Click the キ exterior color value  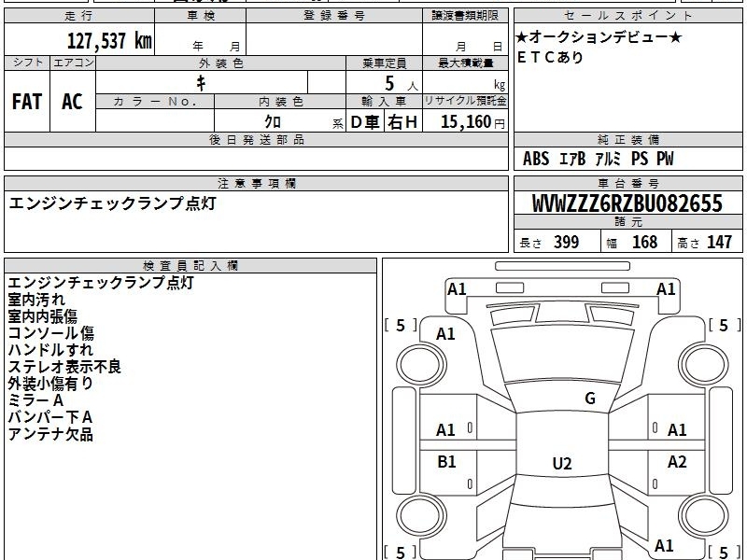201,83
